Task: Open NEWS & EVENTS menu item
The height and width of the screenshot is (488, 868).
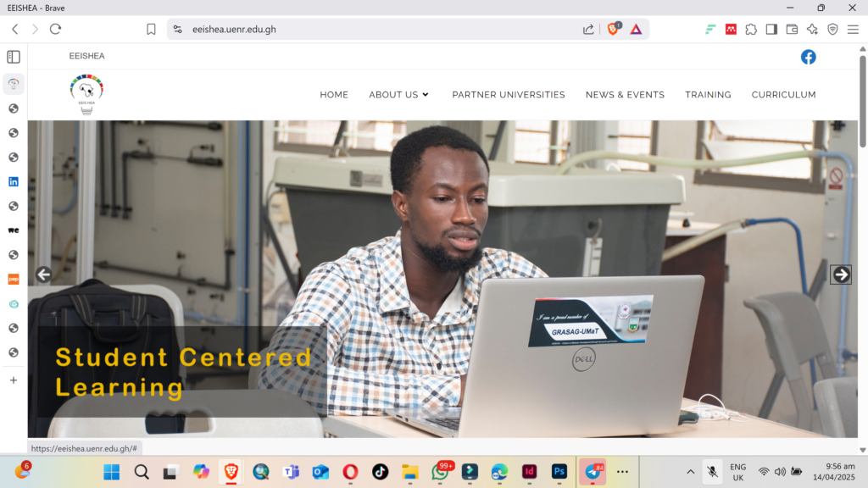Action: [x=625, y=95]
